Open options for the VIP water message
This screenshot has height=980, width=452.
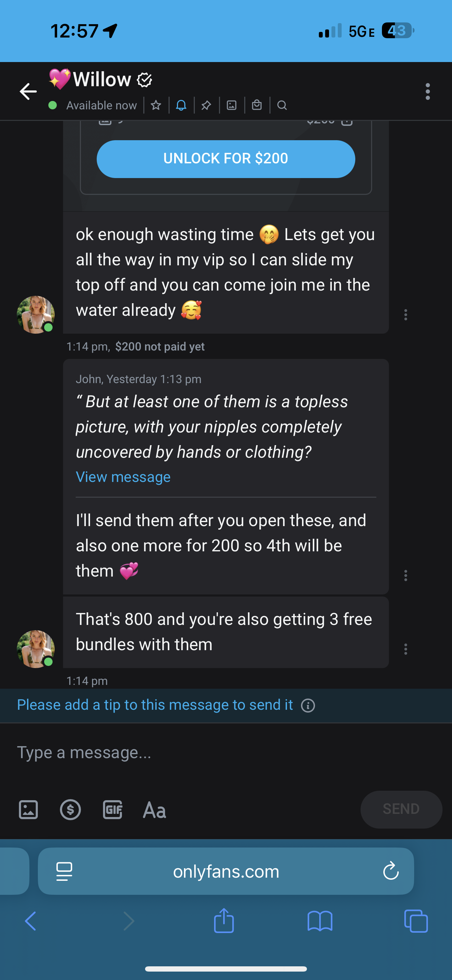pos(406,315)
